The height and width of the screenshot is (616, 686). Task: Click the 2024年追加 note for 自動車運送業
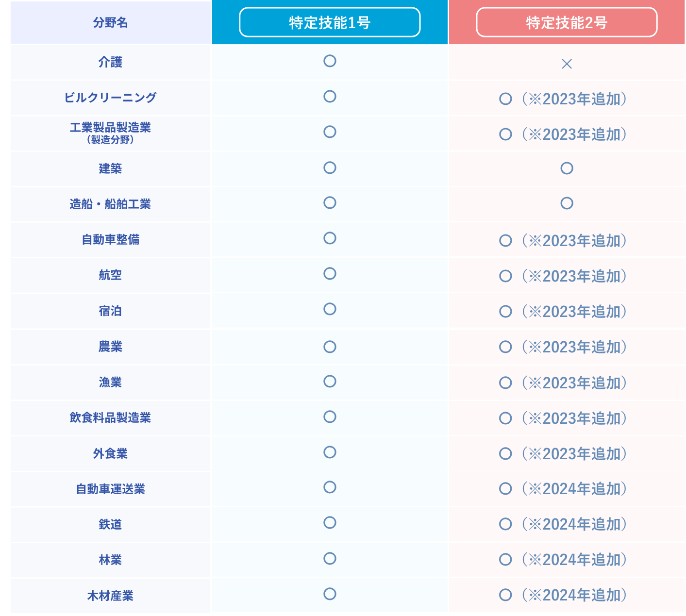574,489
